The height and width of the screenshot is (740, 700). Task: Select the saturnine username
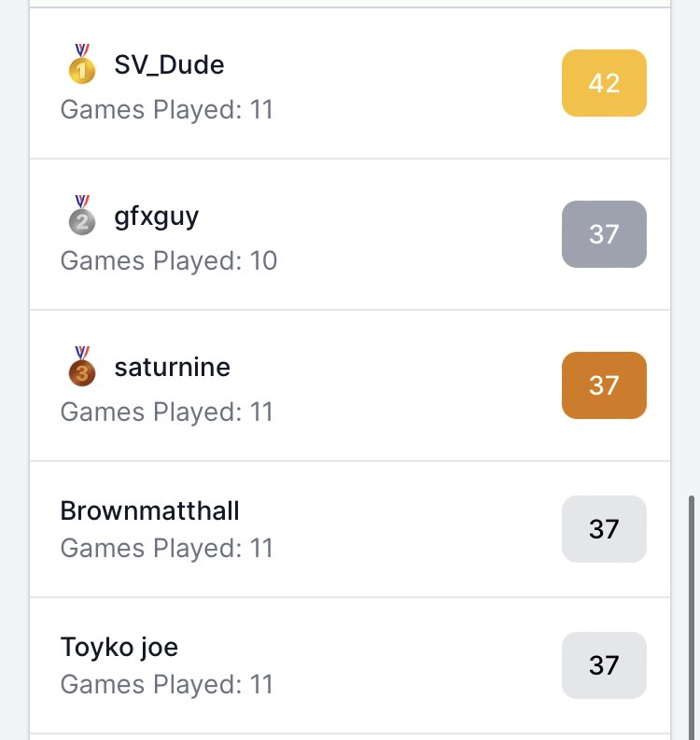click(x=173, y=367)
